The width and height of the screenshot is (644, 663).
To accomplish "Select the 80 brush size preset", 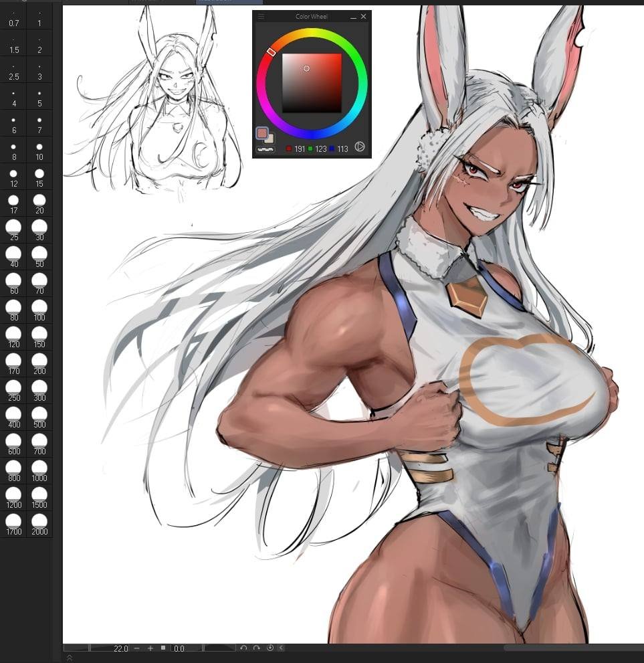I will point(13,310).
